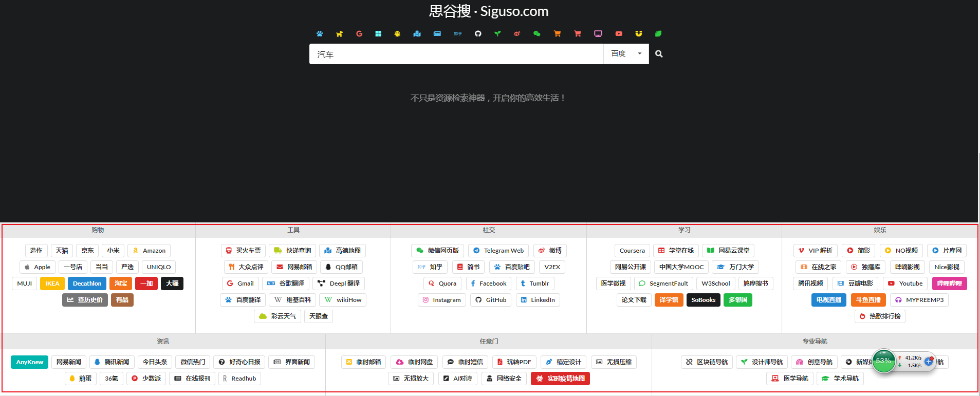Click the magnifier search button
This screenshot has width=980, height=396.
pyautogui.click(x=659, y=54)
